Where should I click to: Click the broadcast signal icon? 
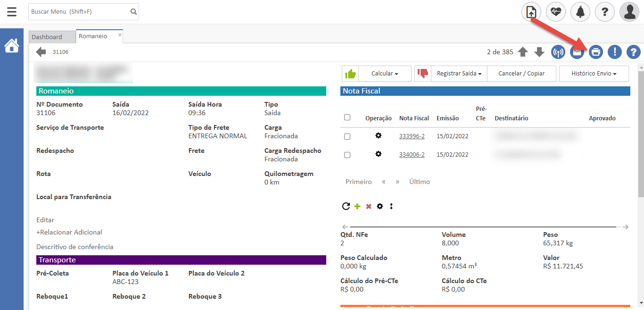(x=558, y=52)
